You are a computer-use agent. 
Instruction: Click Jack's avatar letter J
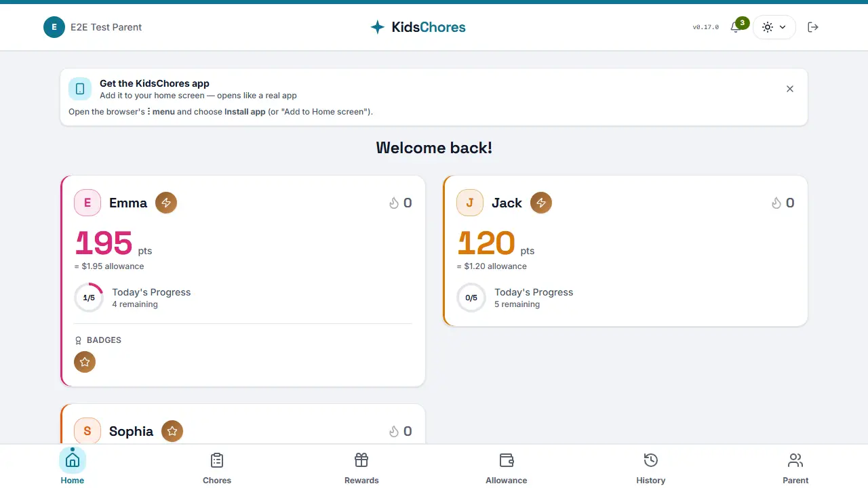coord(470,203)
